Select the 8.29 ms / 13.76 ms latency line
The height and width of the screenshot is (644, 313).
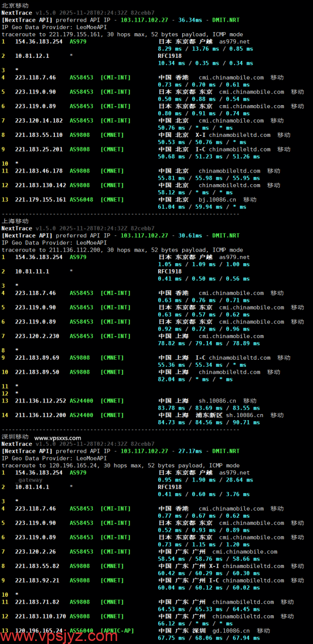point(205,49)
